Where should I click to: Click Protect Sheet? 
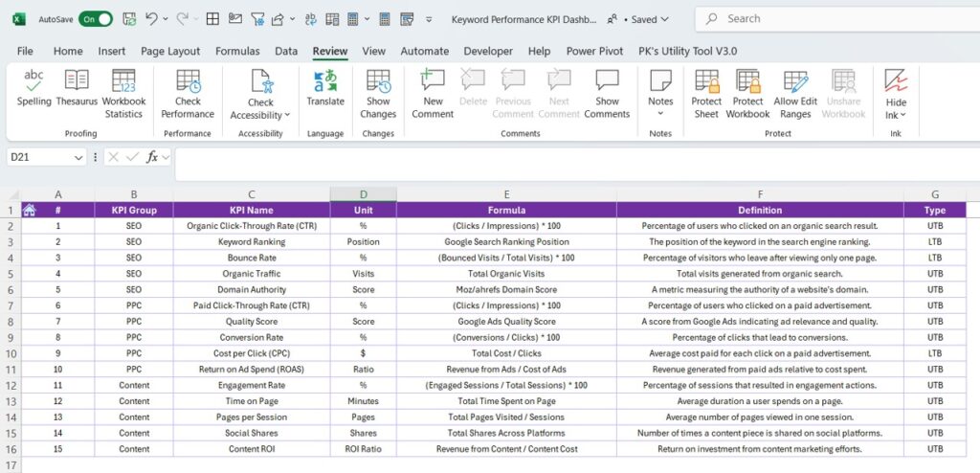[706, 95]
